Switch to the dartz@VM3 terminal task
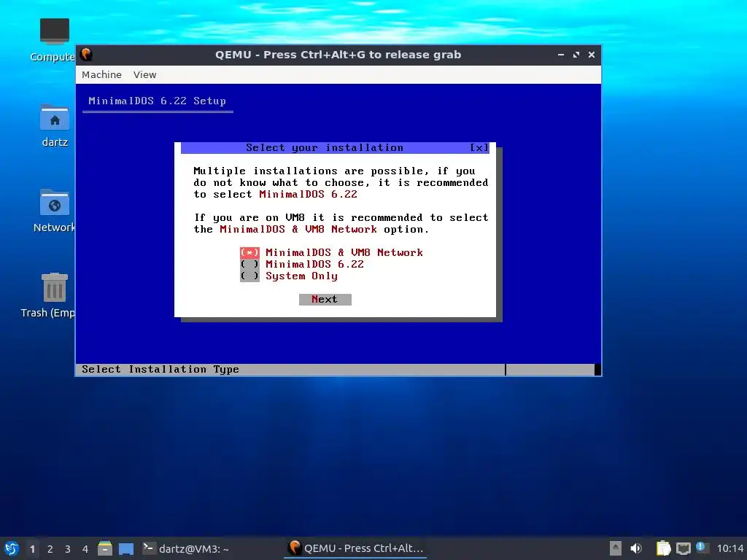747x560 pixels. click(x=186, y=548)
